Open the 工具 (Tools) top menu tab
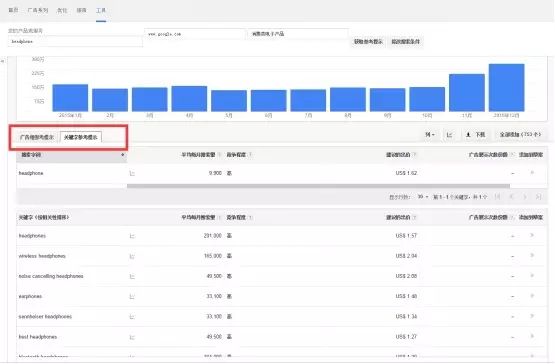555x364 pixels. pos(101,10)
